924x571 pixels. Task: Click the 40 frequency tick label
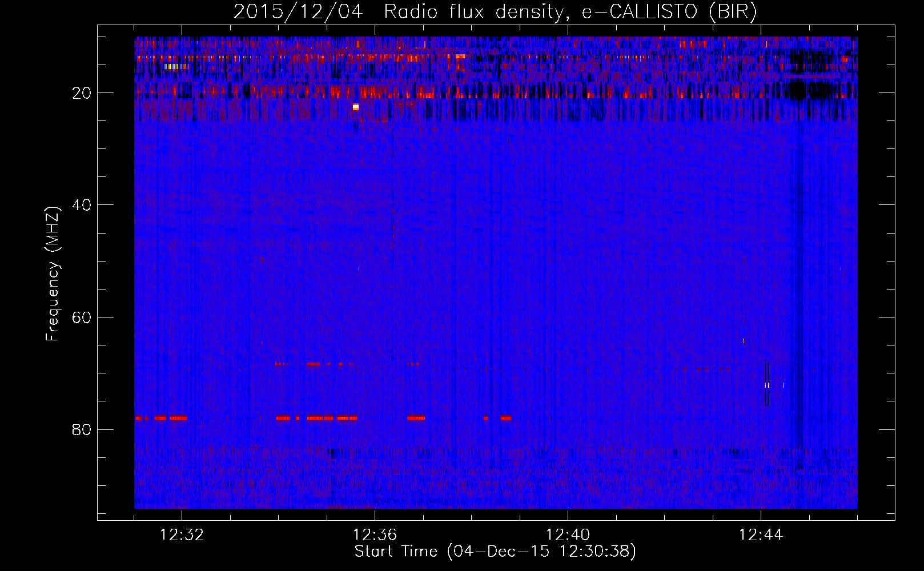(x=82, y=205)
